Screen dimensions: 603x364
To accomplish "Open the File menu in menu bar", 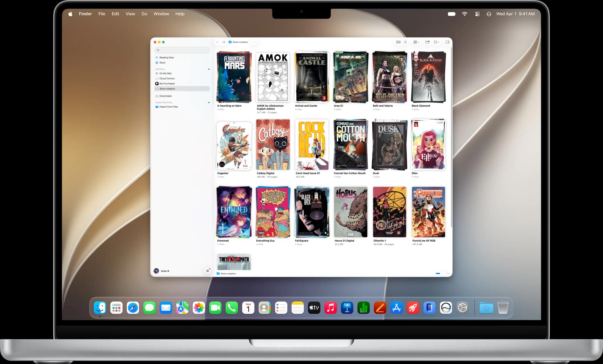I will click(102, 14).
